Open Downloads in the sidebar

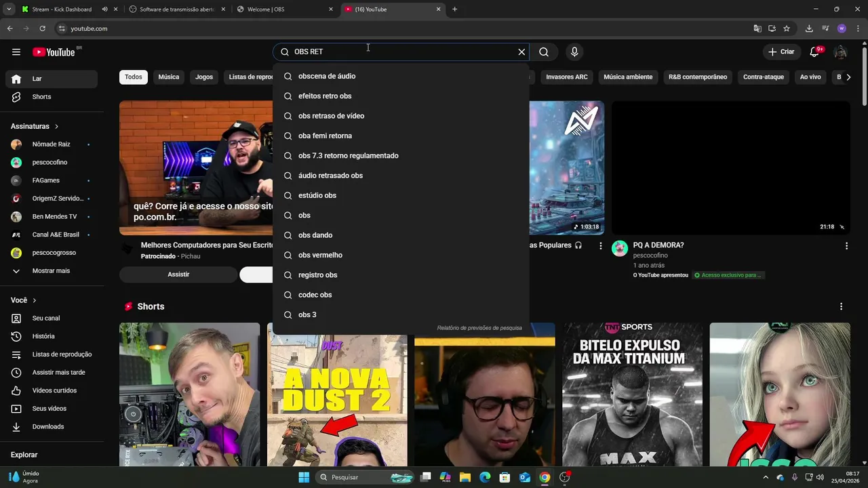click(x=52, y=427)
